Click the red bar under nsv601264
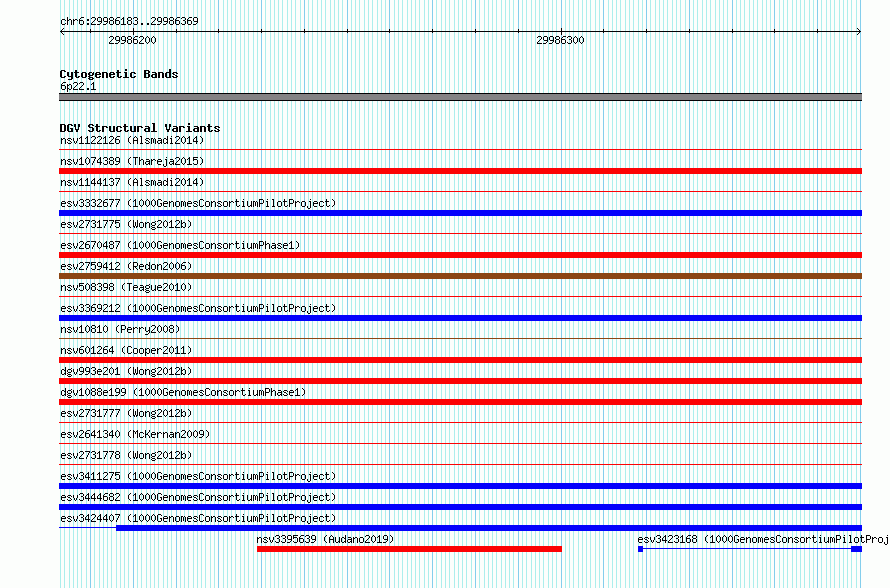Viewport: 890px width, 588px height. click(x=460, y=360)
